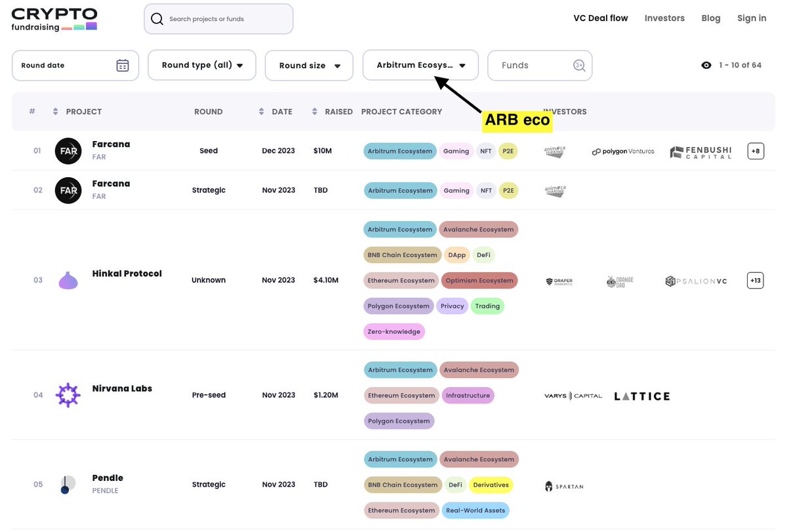Screen dimensions: 787x532
Task: Open the Hinkal Protocol project link
Action: pyautogui.click(x=127, y=274)
